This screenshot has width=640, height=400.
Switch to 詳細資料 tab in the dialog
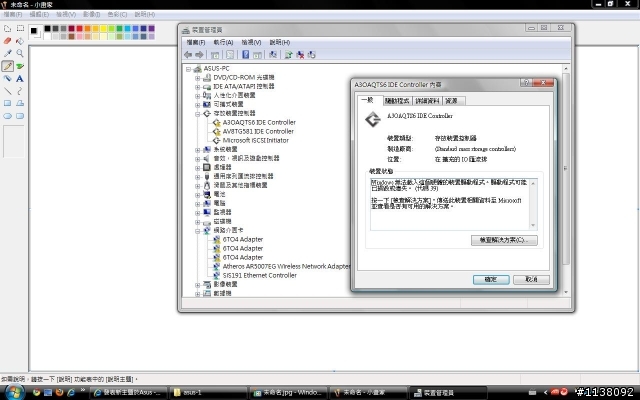click(427, 101)
